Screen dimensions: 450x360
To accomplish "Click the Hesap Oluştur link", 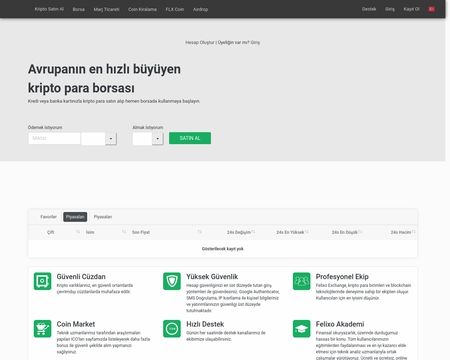I will pos(200,42).
